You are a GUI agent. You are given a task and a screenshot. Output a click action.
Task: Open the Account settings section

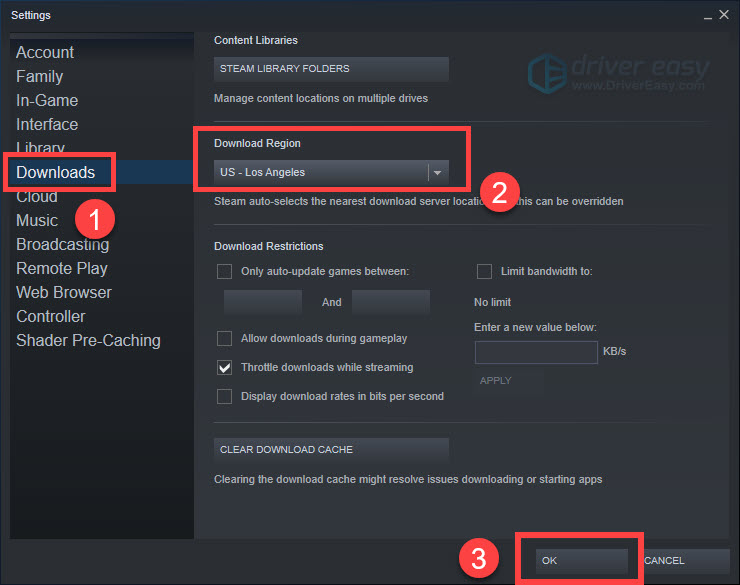(45, 52)
